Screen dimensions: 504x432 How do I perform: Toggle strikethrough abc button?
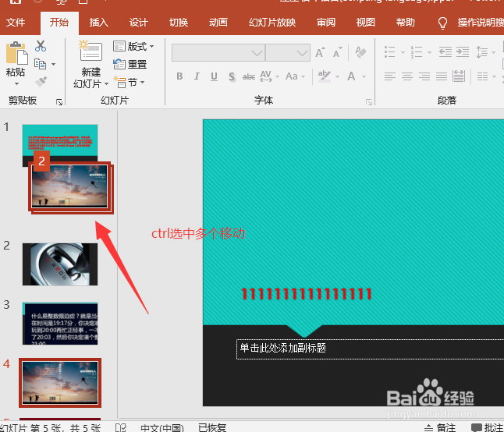[x=249, y=76]
